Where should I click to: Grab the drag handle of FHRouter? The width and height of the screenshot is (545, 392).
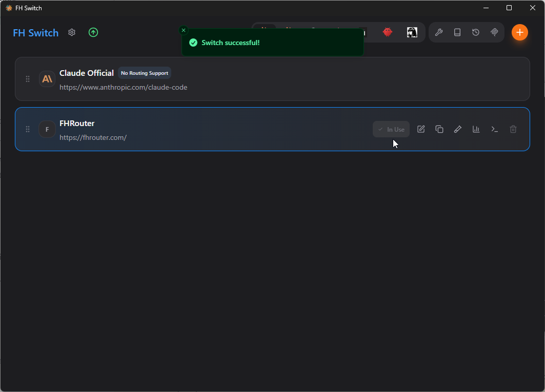(x=28, y=129)
